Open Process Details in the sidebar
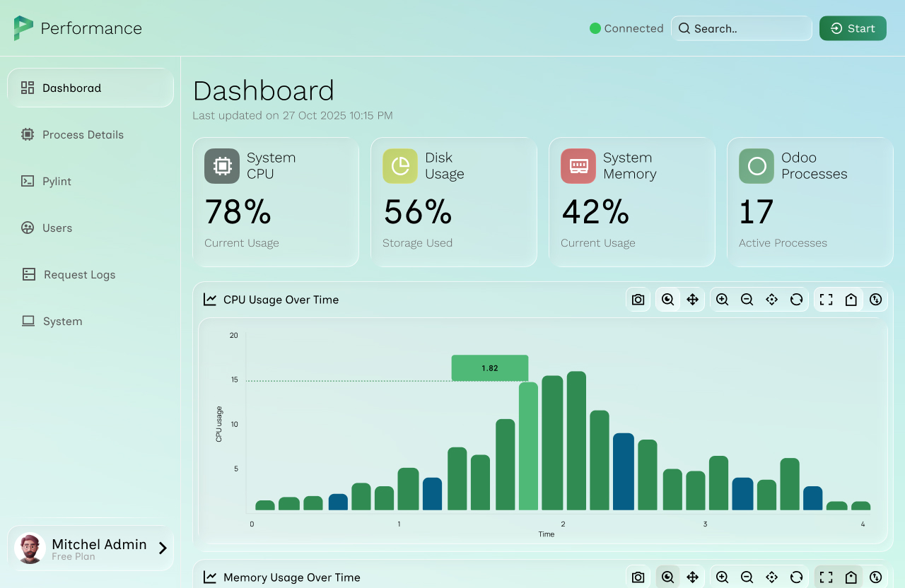Screen dimensions: 905x588 pyautogui.click(x=83, y=135)
